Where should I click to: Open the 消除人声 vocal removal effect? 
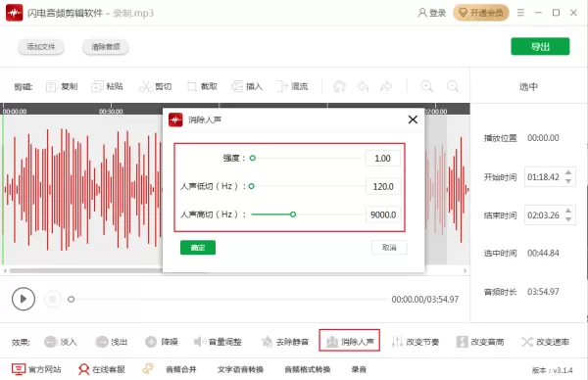(350, 340)
